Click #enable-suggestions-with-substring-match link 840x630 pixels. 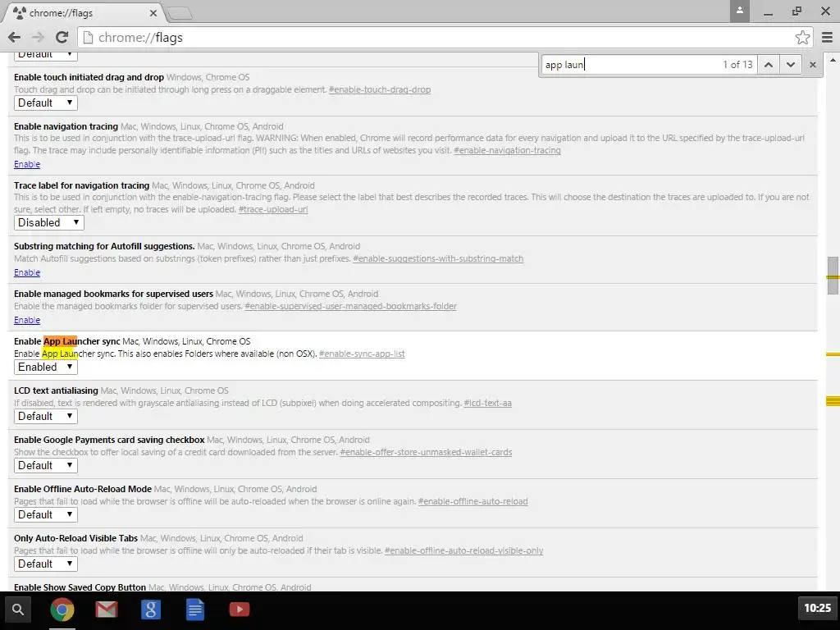438,258
